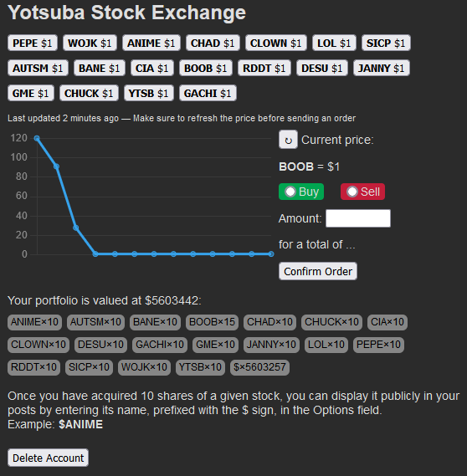
Task: Click the ANIME×10 portfolio tag
Action: (34, 322)
